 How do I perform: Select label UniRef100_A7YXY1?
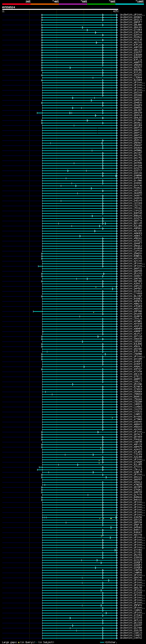pos(131,467)
